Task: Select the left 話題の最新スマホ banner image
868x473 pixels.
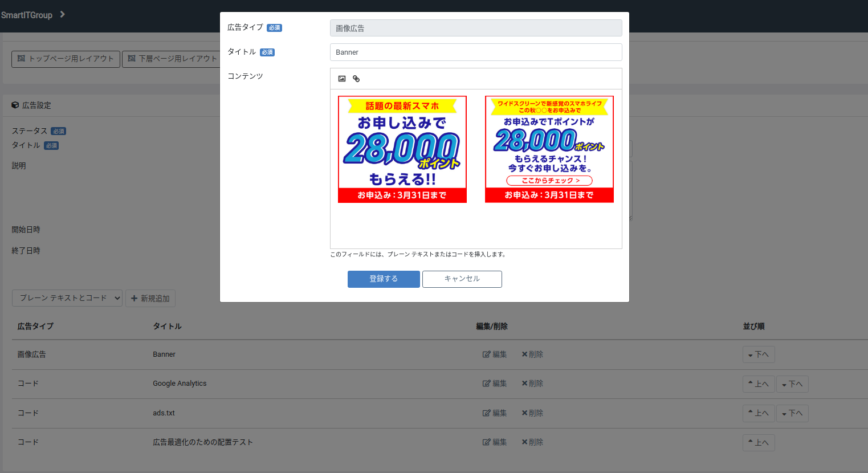Action: tap(402, 149)
